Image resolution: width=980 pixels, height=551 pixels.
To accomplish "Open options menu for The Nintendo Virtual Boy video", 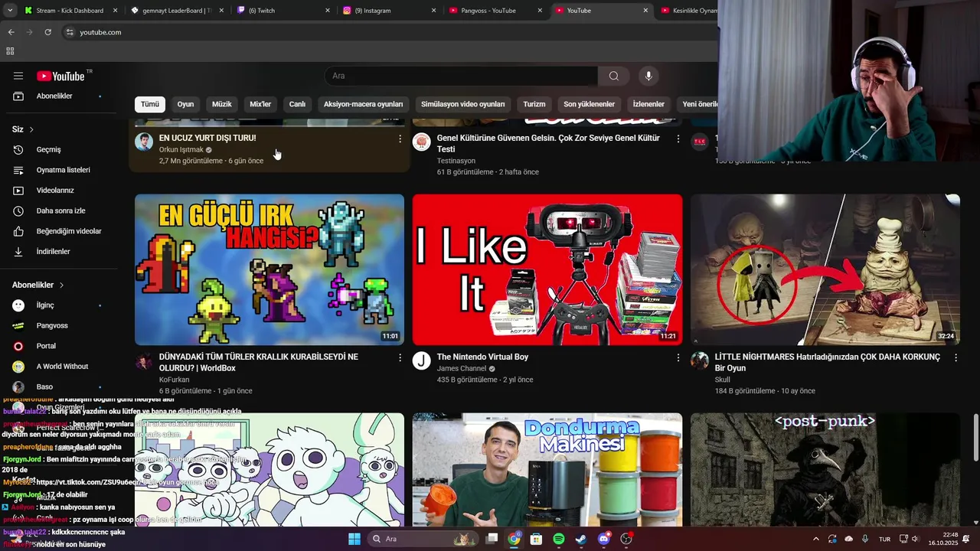I will [678, 357].
